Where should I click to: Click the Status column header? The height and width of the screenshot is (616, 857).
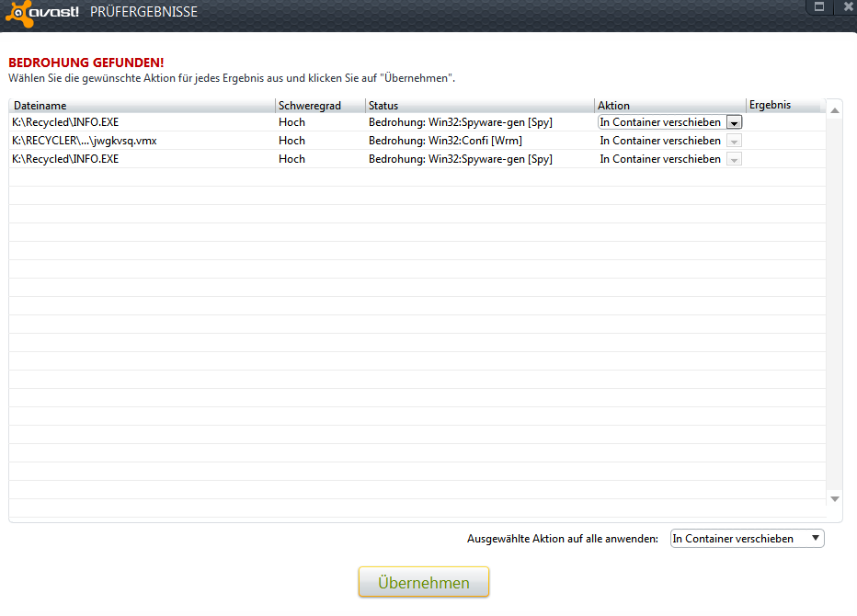[x=479, y=106]
